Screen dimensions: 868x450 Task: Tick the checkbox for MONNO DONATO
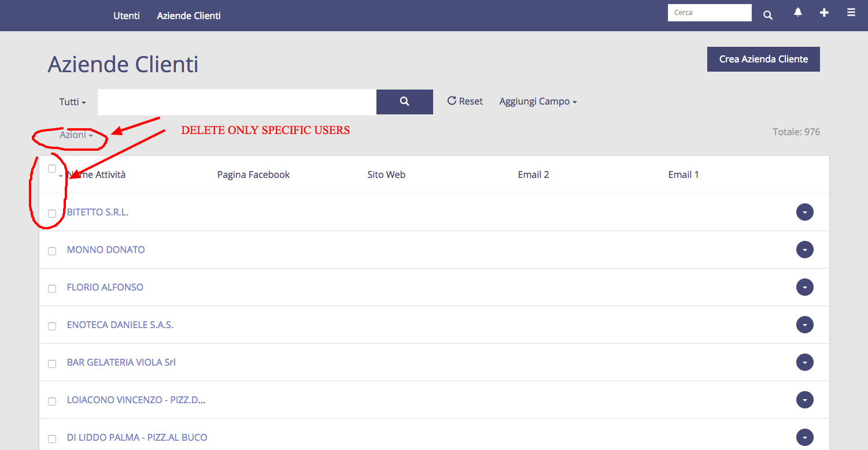pos(52,251)
